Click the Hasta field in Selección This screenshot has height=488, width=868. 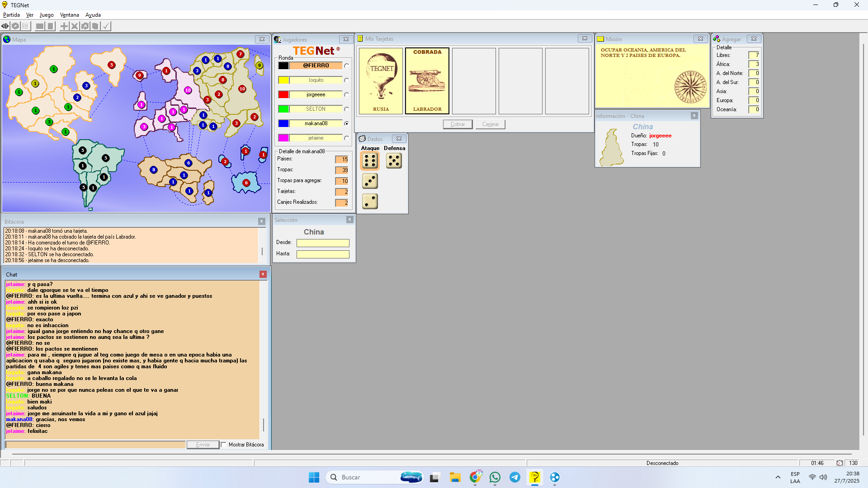click(x=323, y=254)
